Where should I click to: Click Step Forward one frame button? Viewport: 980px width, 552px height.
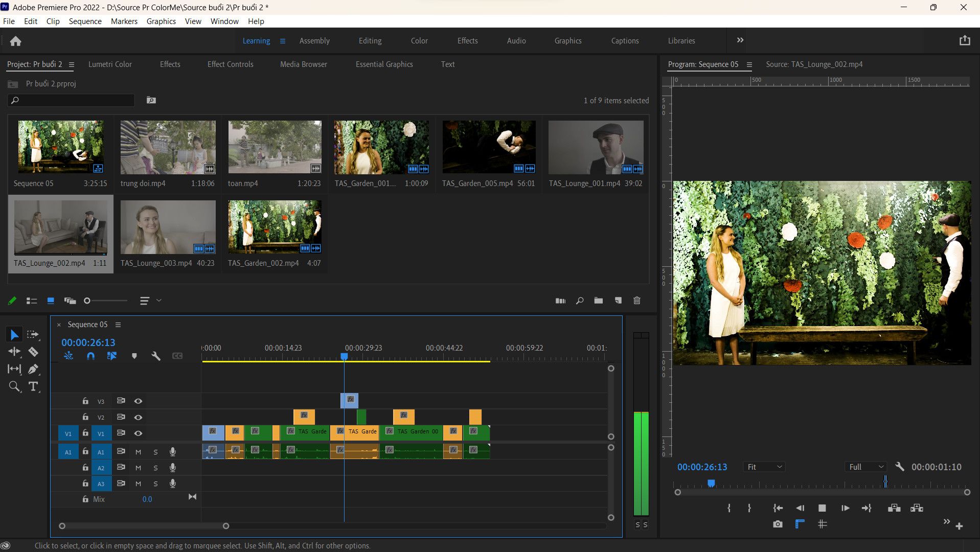pyautogui.click(x=845, y=508)
